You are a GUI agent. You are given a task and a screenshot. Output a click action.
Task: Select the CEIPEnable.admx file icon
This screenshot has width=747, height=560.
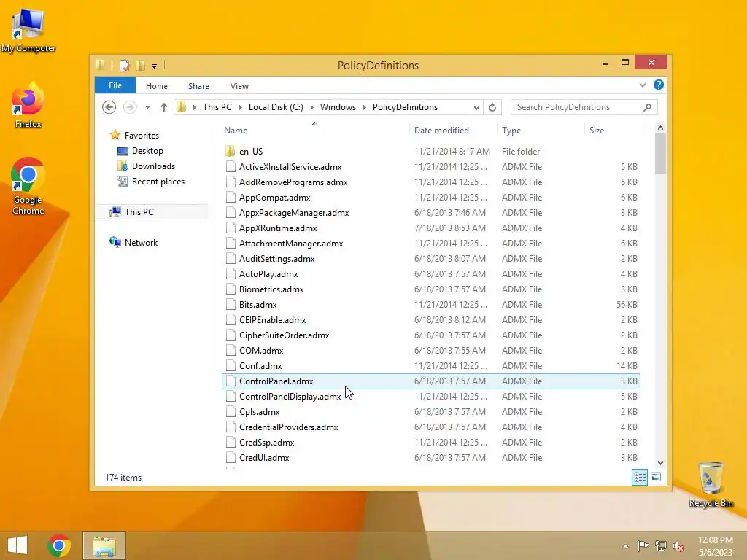tap(231, 320)
